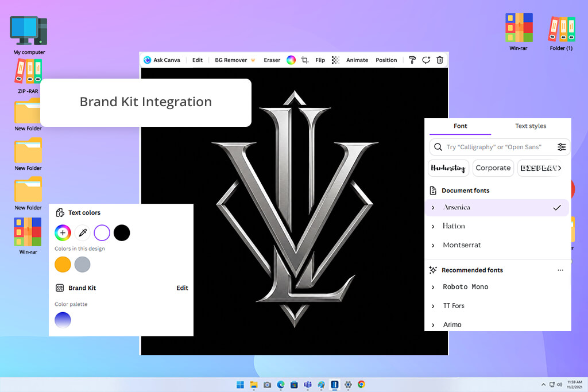
Task: Pick the black text color swatch
Action: tap(122, 232)
